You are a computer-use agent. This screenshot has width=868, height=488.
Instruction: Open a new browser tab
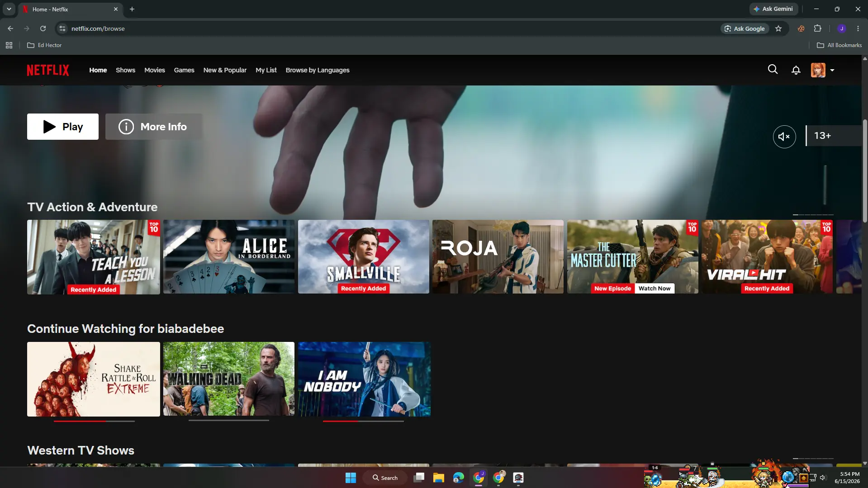(132, 9)
